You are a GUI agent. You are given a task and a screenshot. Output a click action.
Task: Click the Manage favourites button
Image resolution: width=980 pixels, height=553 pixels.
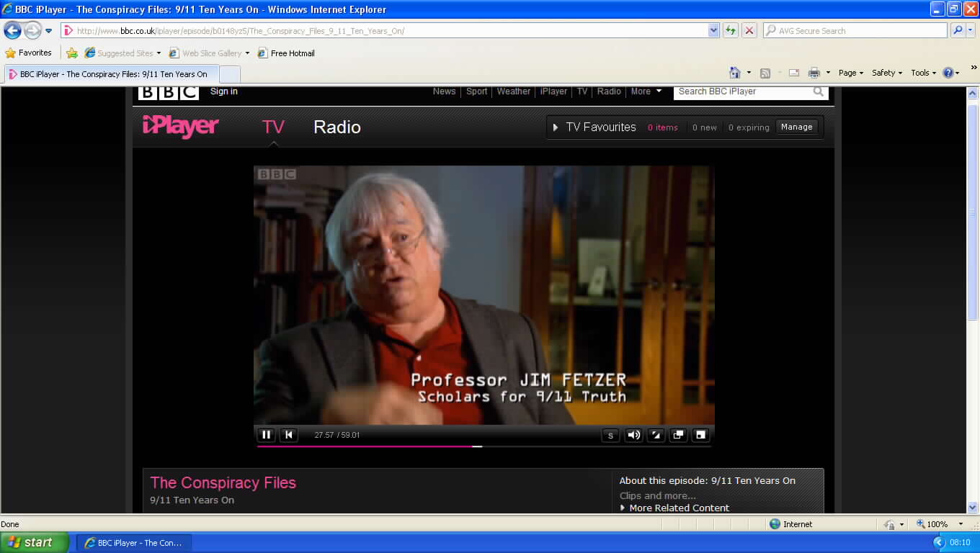[797, 127]
